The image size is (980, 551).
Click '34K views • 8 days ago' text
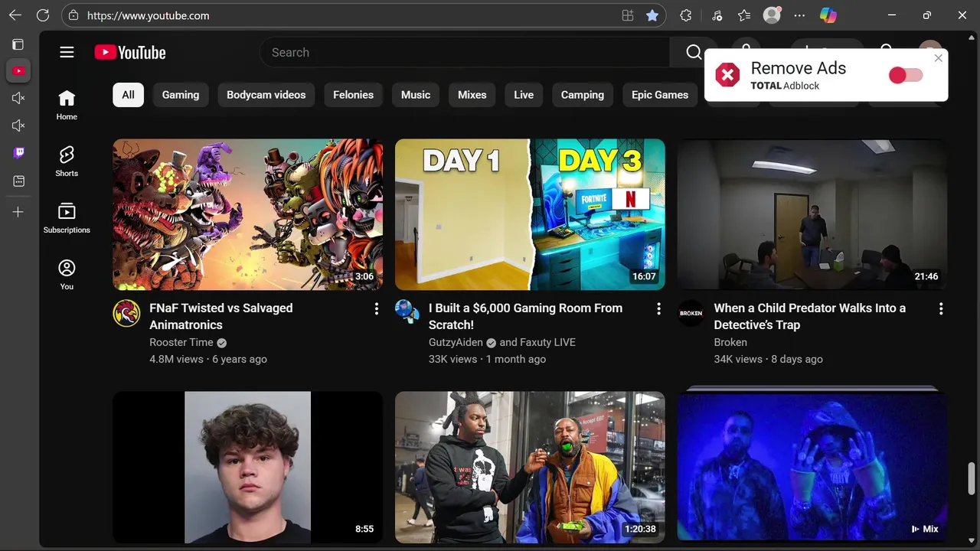tap(769, 359)
